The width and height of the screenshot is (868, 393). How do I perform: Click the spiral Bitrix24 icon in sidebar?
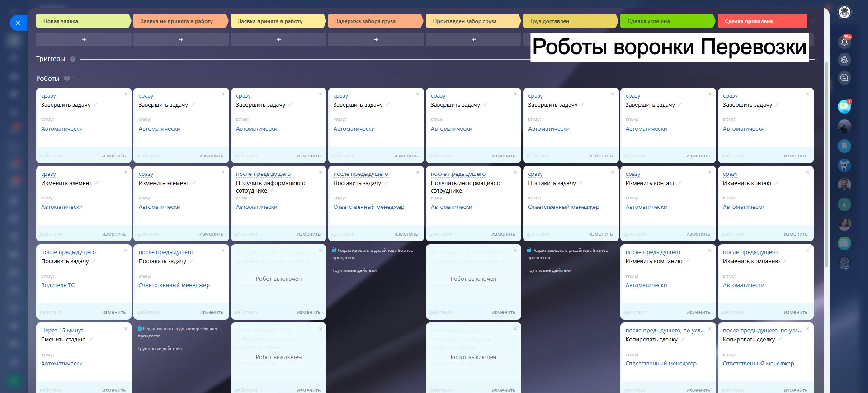[844, 60]
